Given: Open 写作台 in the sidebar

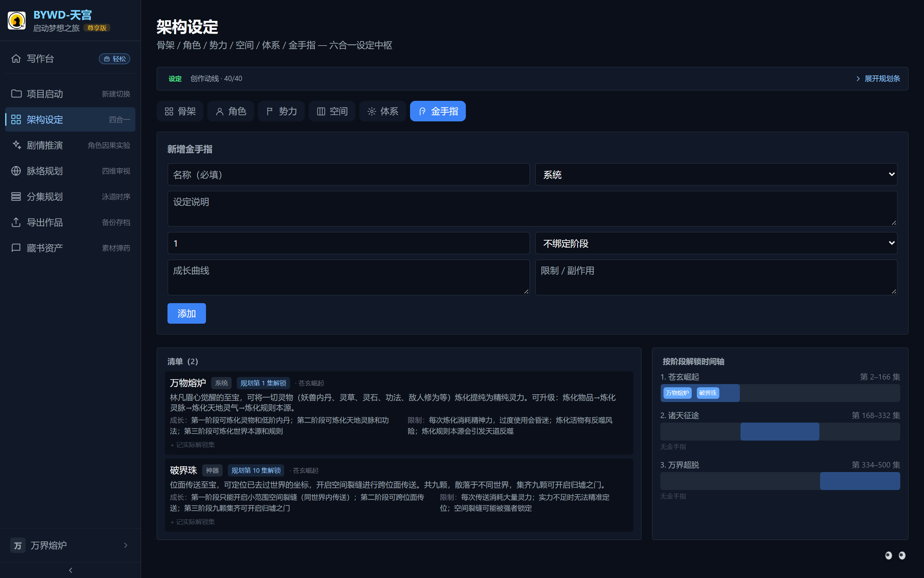Looking at the screenshot, I should point(70,58).
